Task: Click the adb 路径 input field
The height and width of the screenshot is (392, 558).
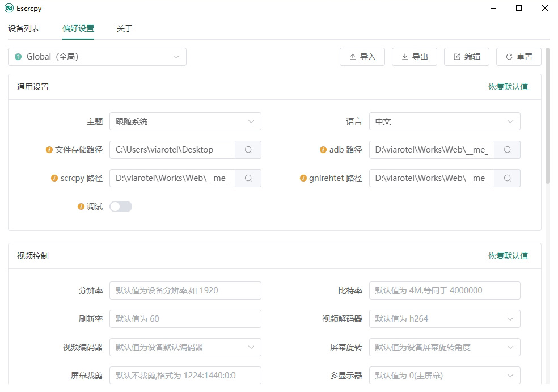Action: pos(432,150)
